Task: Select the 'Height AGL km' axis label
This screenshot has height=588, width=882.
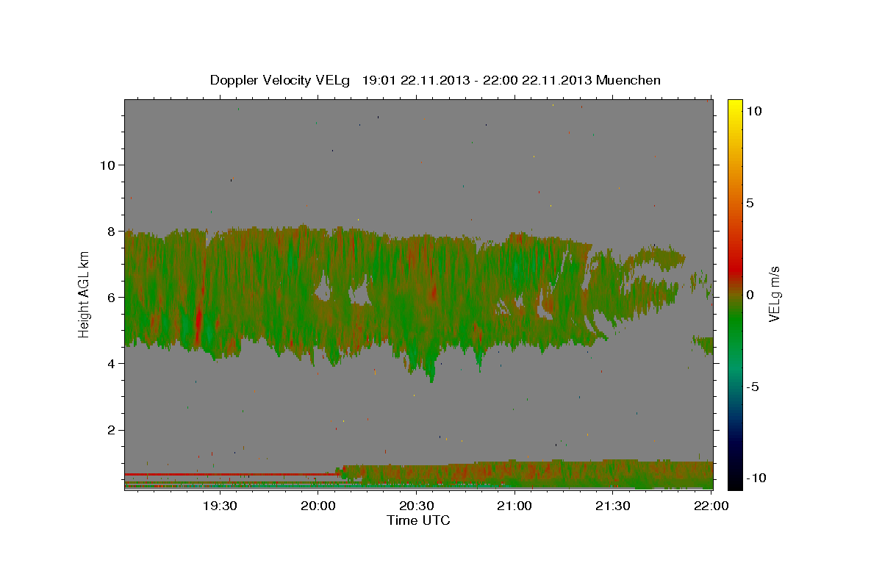Action: click(x=85, y=294)
